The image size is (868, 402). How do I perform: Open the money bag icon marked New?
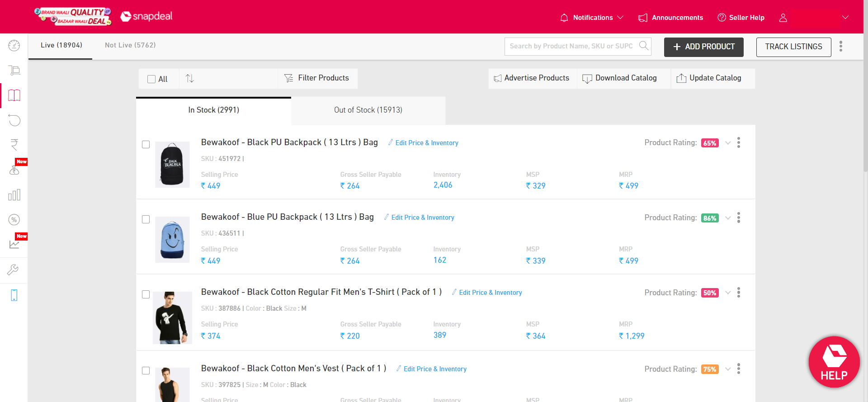coord(14,170)
